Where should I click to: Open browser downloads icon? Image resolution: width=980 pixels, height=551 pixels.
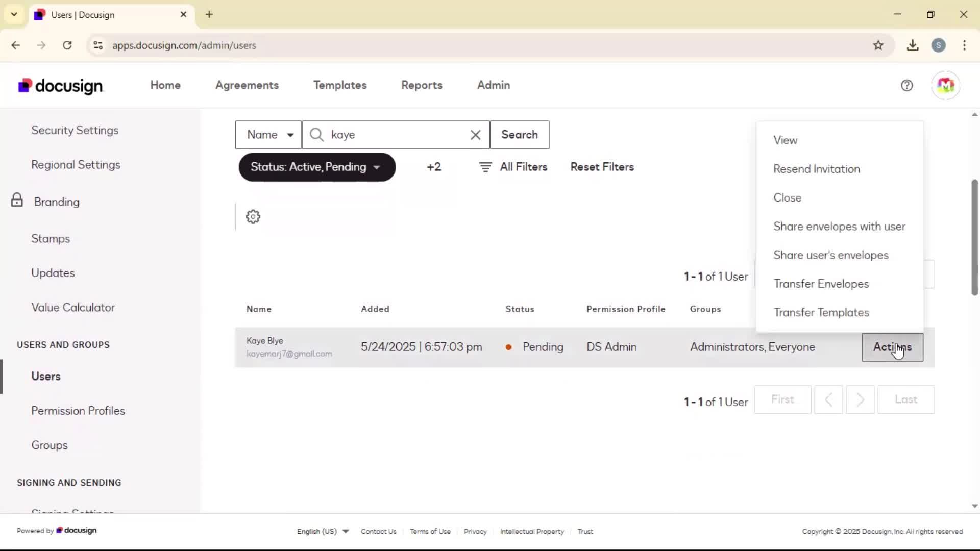(x=913, y=45)
